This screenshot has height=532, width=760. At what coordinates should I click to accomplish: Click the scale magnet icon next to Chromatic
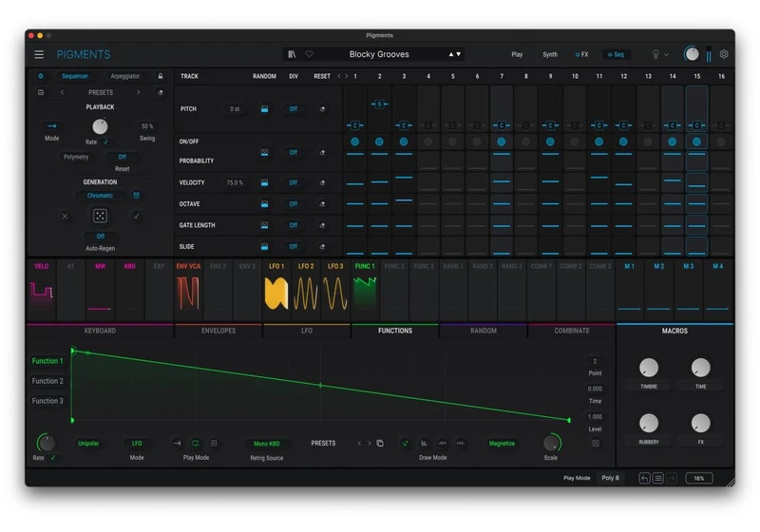coord(136,196)
